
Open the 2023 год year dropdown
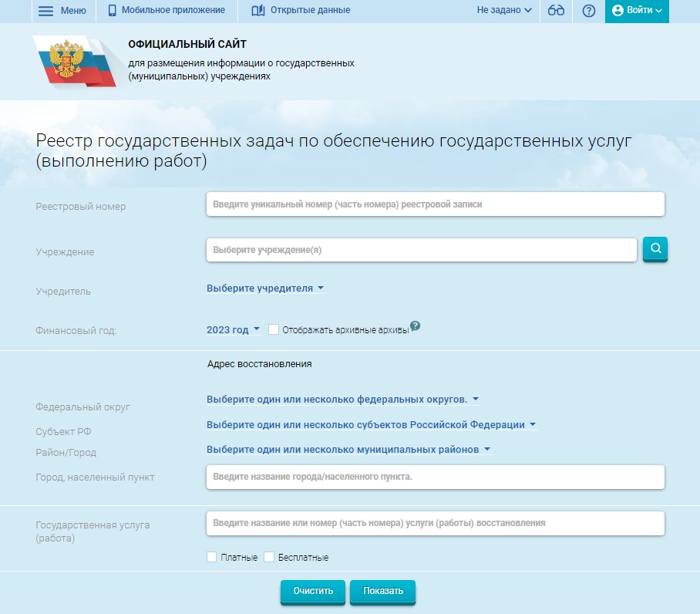[x=233, y=330]
